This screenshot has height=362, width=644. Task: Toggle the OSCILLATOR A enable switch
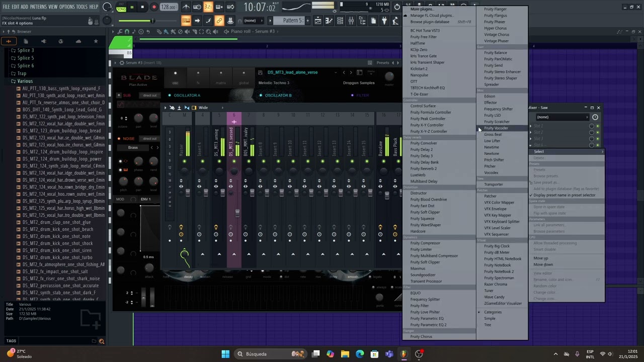170,95
